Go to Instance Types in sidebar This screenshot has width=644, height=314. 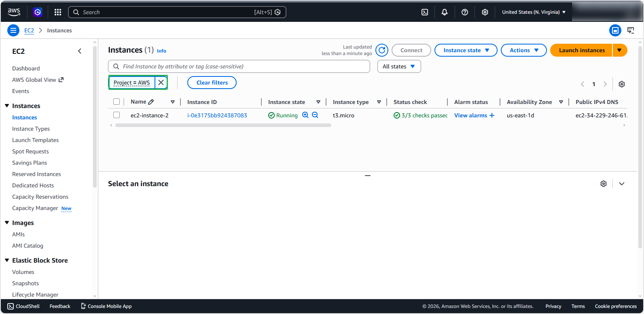click(x=31, y=129)
